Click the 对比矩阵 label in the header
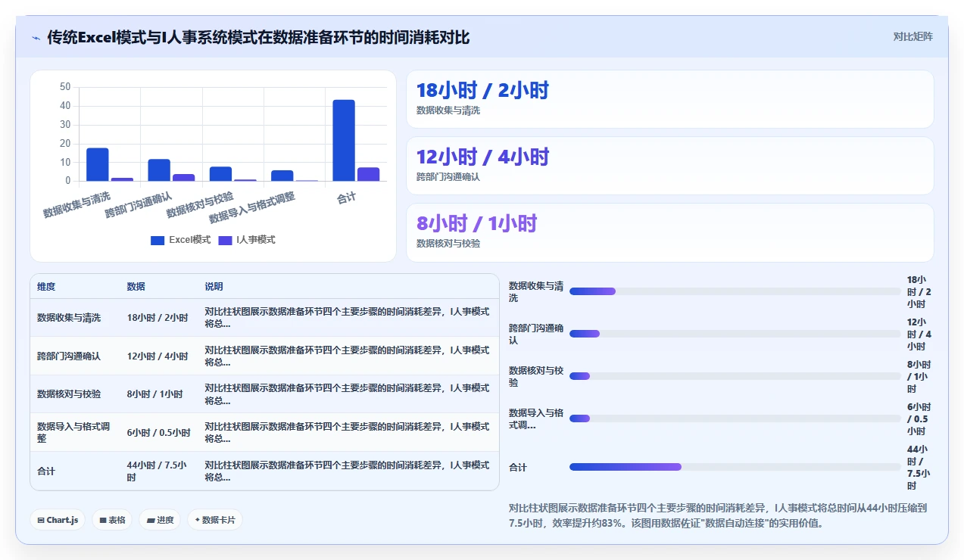 click(913, 36)
